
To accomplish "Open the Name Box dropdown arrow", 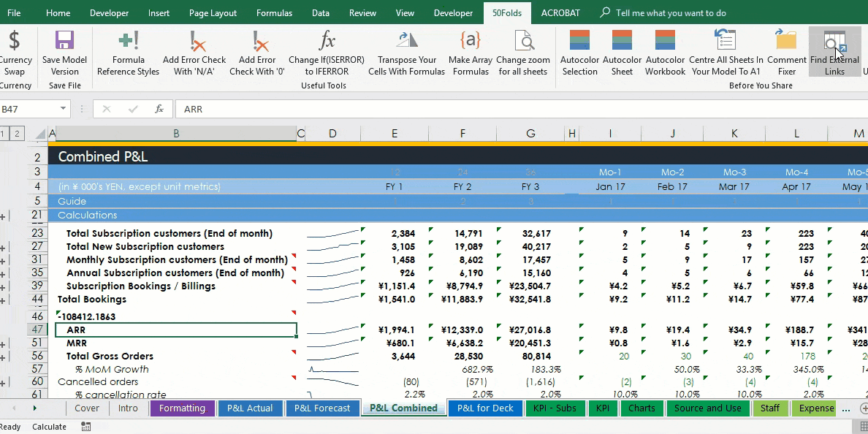I will click(63, 109).
